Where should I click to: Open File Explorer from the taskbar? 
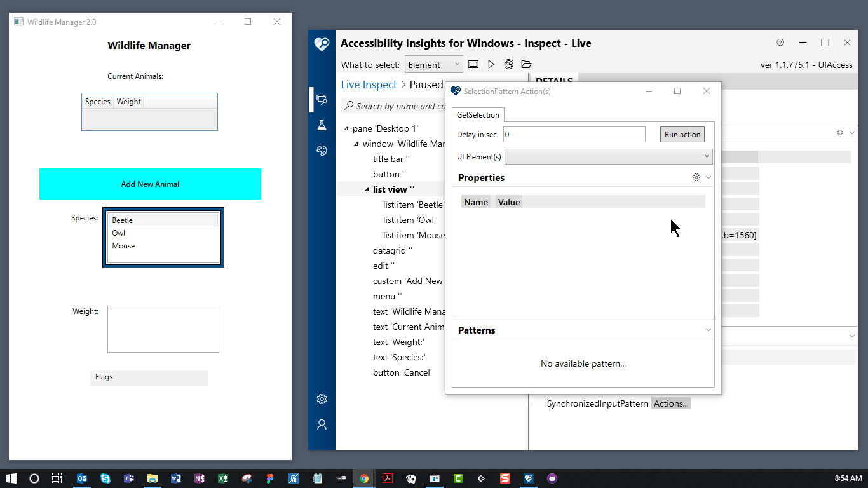click(153, 478)
